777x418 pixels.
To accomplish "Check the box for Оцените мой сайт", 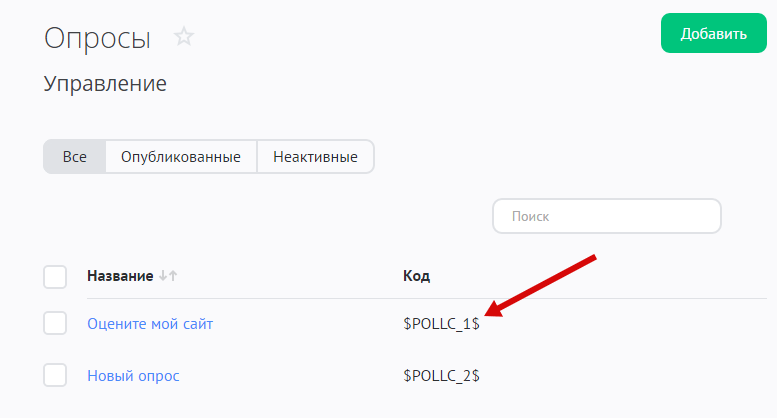I will point(56,324).
